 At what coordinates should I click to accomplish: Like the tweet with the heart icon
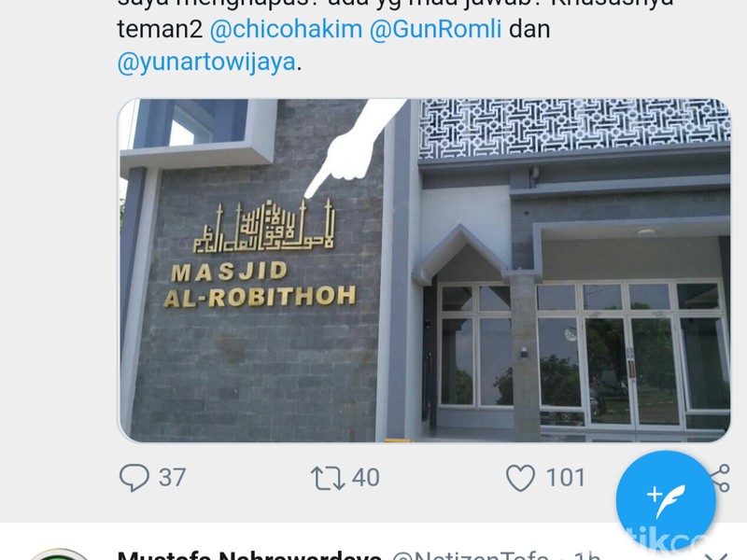coord(520,478)
